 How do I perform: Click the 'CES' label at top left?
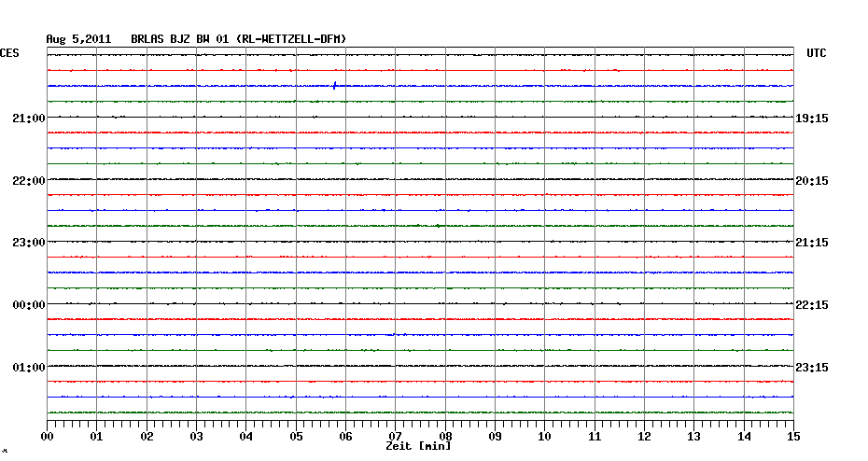(x=9, y=54)
